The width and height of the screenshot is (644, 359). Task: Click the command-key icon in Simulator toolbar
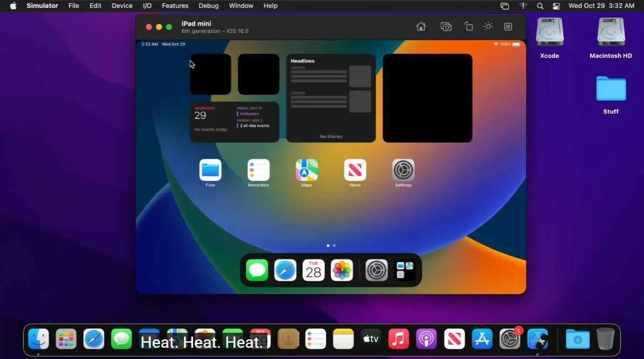click(508, 27)
